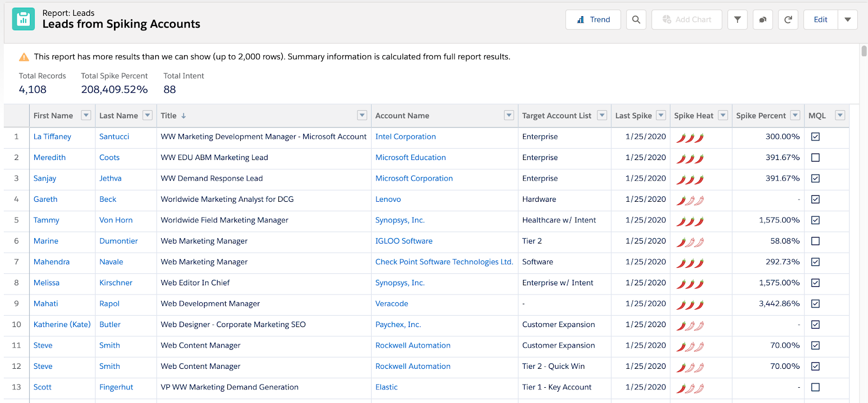
Task: Open Lenovo account link
Action: (388, 199)
